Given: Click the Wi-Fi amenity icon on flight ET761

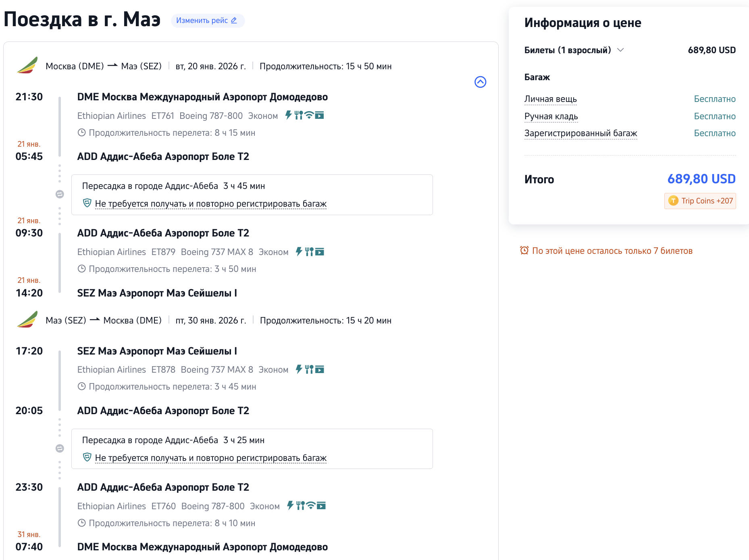Looking at the screenshot, I should point(309,116).
